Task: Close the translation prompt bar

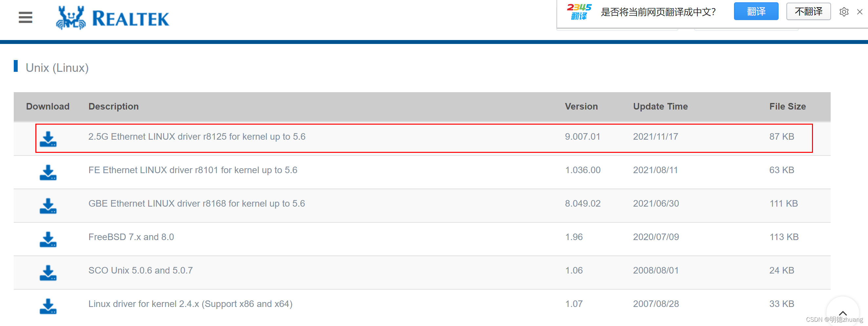Action: [x=859, y=12]
